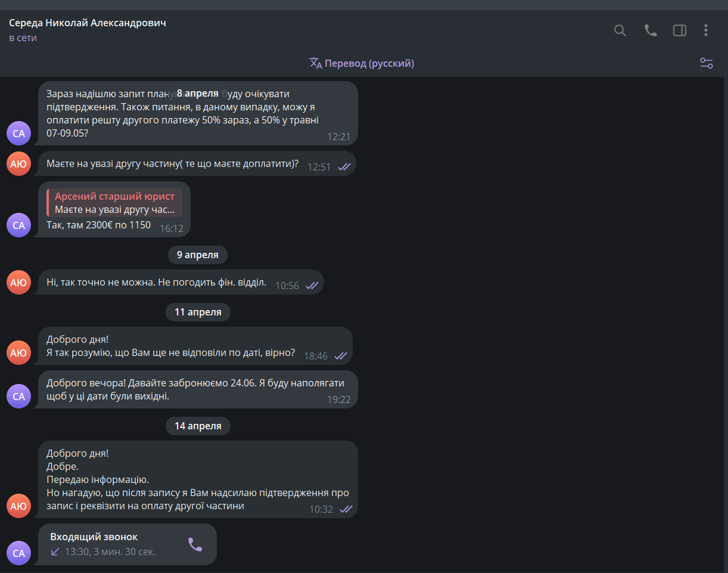
Task: Click the СА avatar next to incoming call
Action: [x=18, y=553]
